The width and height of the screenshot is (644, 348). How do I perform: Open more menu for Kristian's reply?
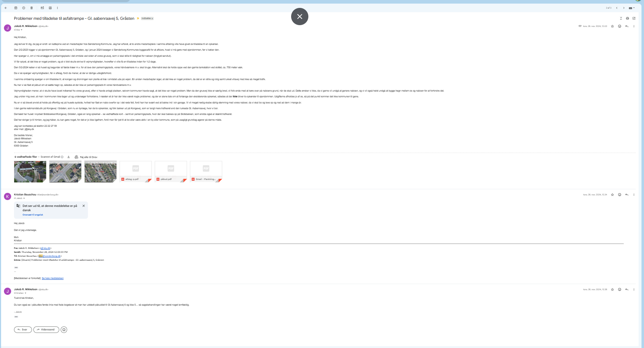coord(634,195)
